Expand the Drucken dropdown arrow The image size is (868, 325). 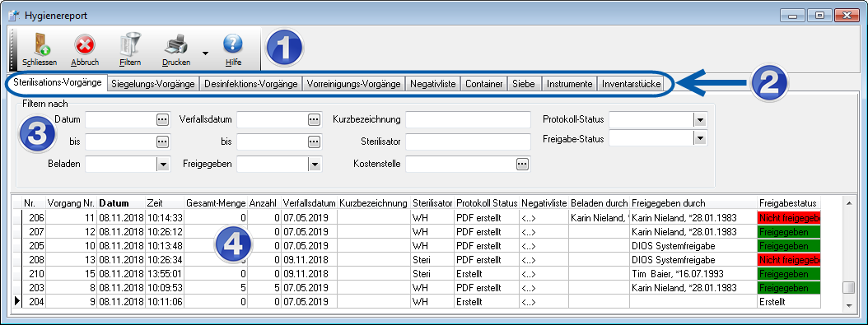pyautogui.click(x=205, y=53)
